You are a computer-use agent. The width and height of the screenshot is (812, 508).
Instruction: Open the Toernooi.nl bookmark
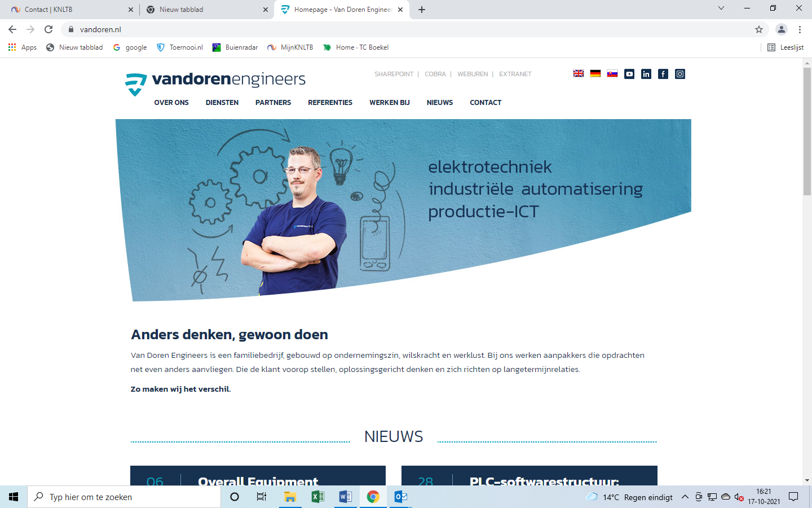point(180,47)
